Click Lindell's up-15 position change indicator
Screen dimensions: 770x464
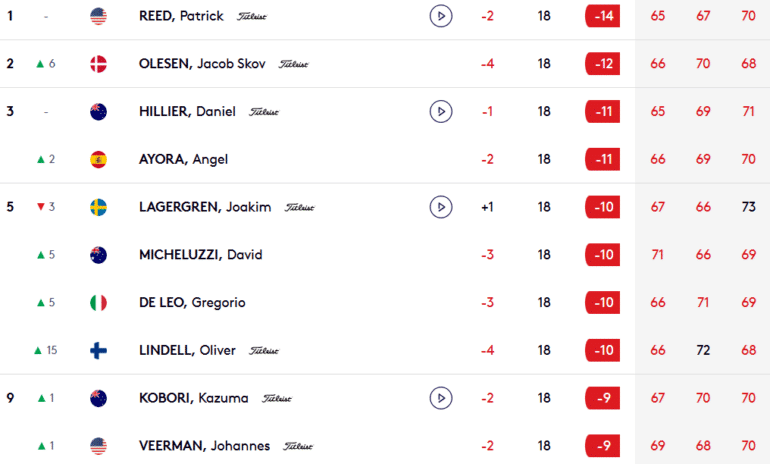(x=45, y=350)
